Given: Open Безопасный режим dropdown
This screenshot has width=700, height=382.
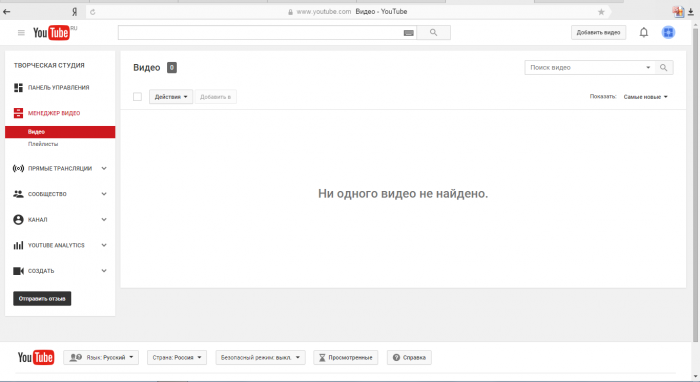Looking at the screenshot, I should pyautogui.click(x=260, y=357).
